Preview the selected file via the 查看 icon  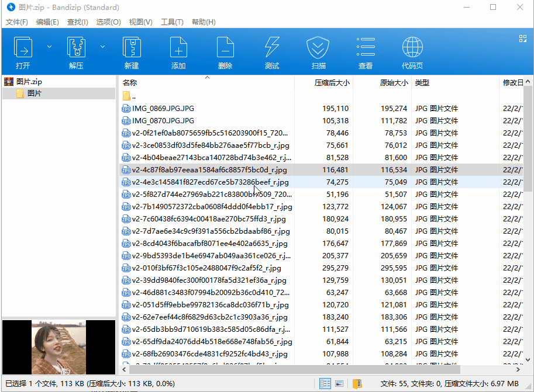point(365,51)
